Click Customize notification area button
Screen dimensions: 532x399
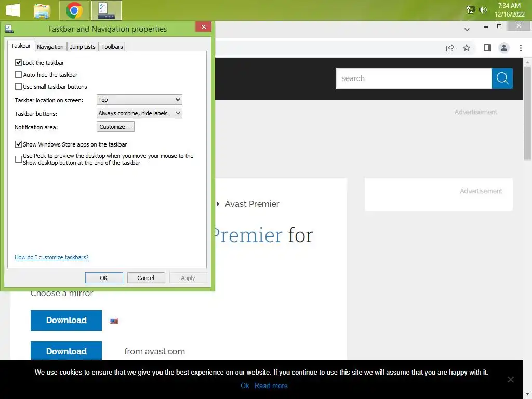[x=115, y=127]
